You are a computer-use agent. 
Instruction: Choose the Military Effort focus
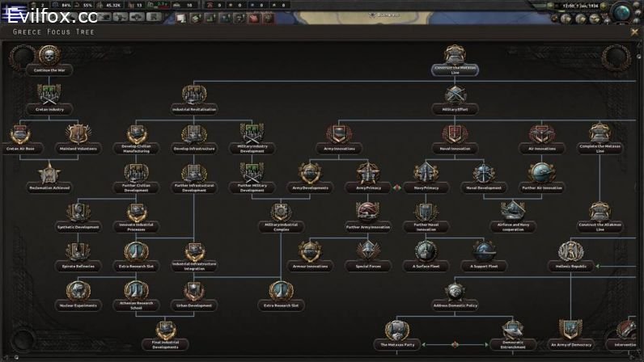click(455, 97)
